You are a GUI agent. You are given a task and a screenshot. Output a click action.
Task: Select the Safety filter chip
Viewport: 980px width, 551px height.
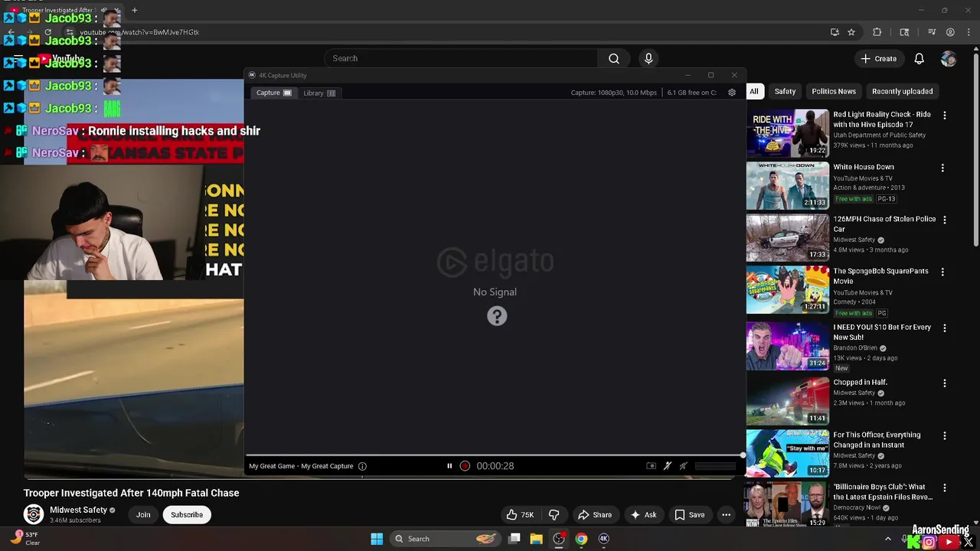click(785, 91)
